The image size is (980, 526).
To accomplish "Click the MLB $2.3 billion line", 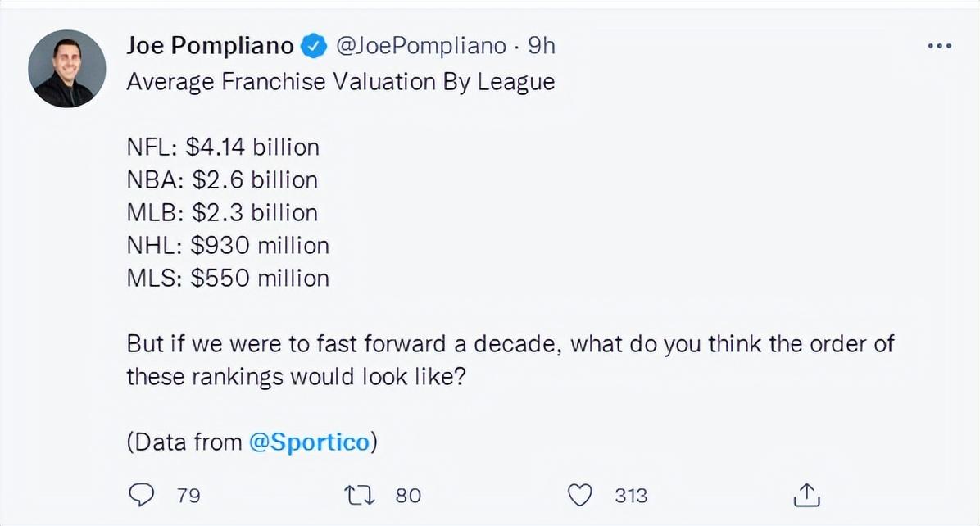I will [x=222, y=213].
